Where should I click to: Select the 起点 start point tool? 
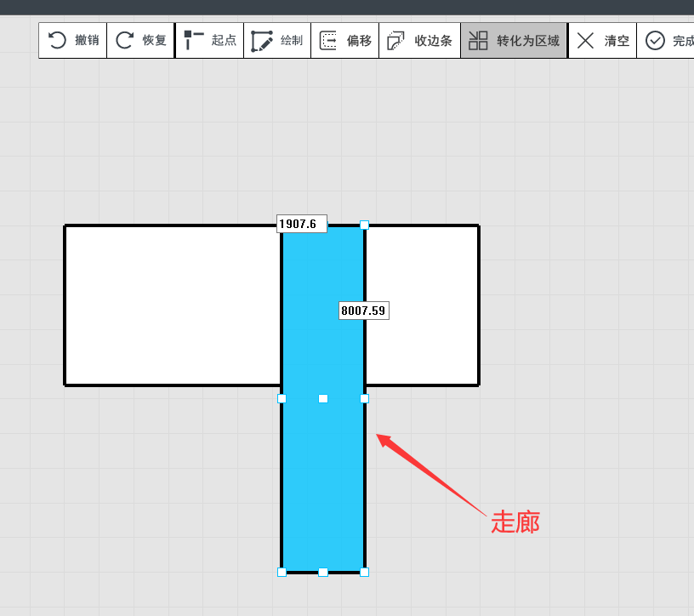click(x=210, y=40)
